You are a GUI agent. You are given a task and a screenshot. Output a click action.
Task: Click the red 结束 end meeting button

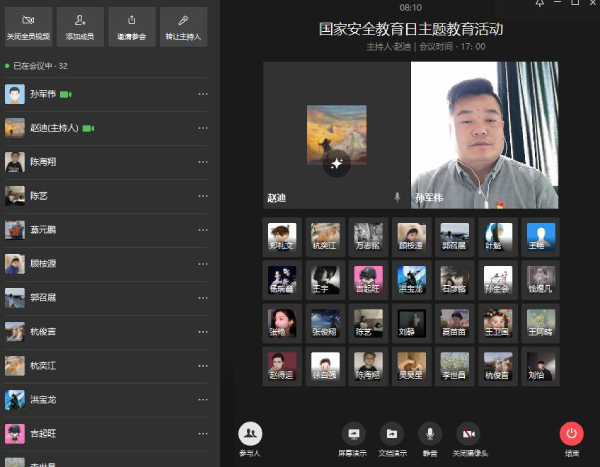click(571, 437)
